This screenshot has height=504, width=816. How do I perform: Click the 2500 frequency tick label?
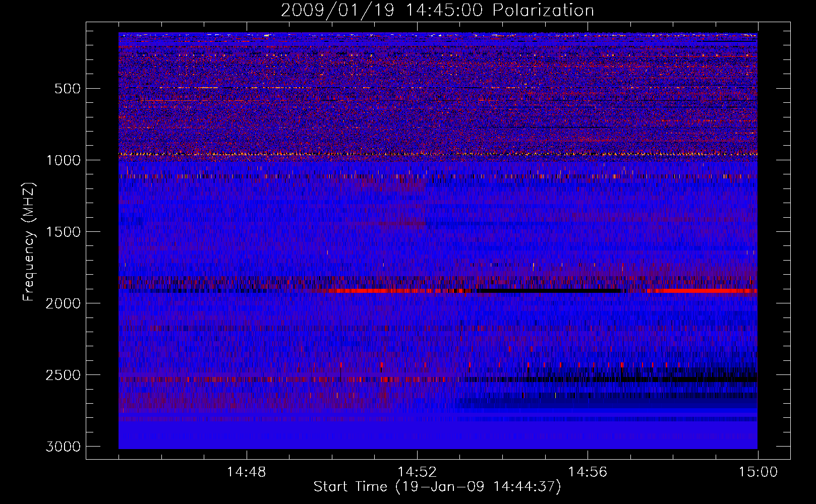point(63,375)
